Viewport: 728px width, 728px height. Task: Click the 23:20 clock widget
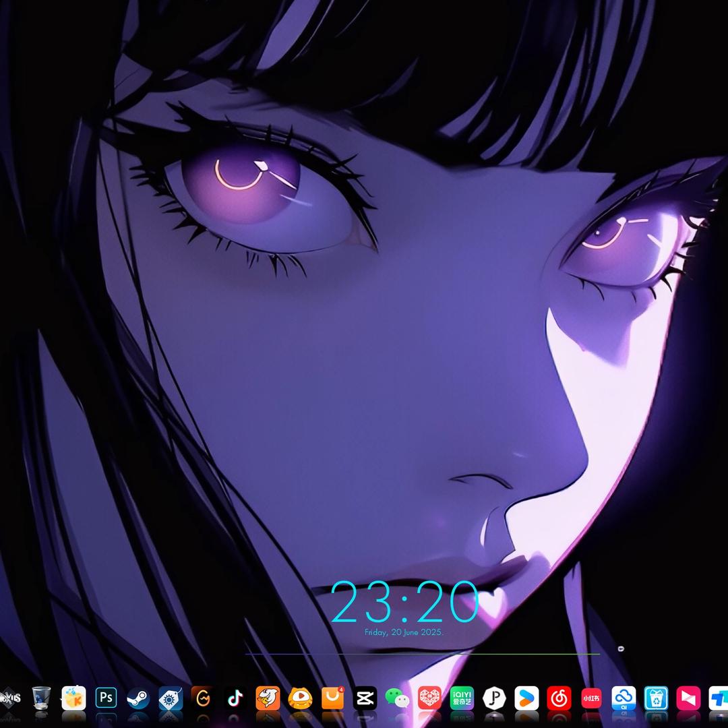404,603
